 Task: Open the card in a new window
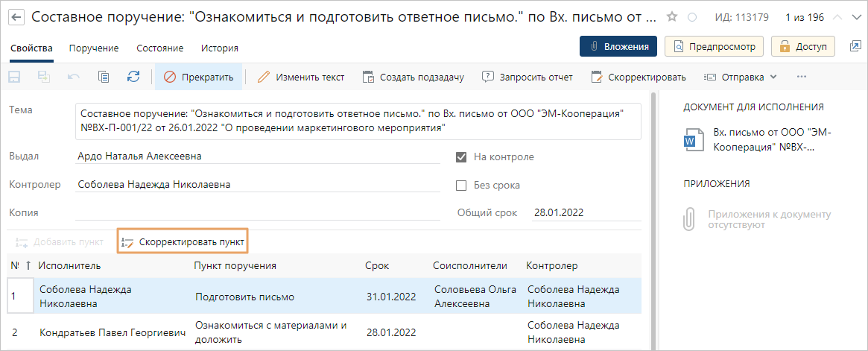[x=855, y=46]
